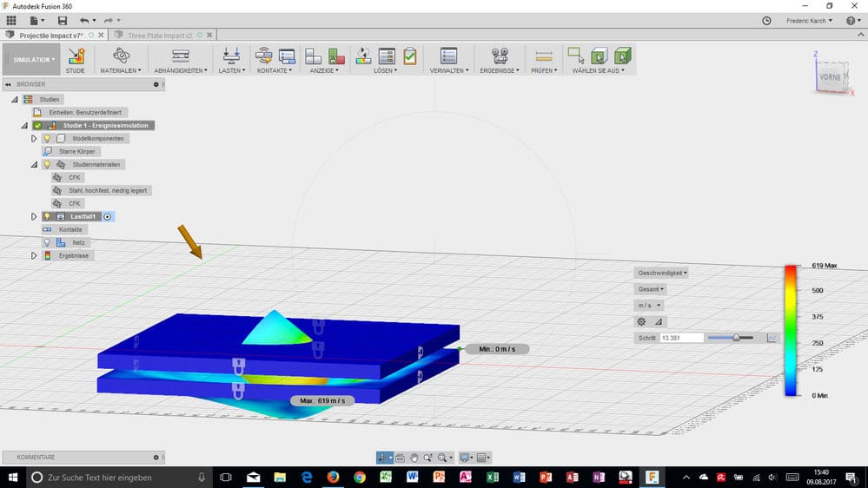Open the display settings dropdown in the navigation bar
Viewport: 868px width, 488px height.
[467, 458]
